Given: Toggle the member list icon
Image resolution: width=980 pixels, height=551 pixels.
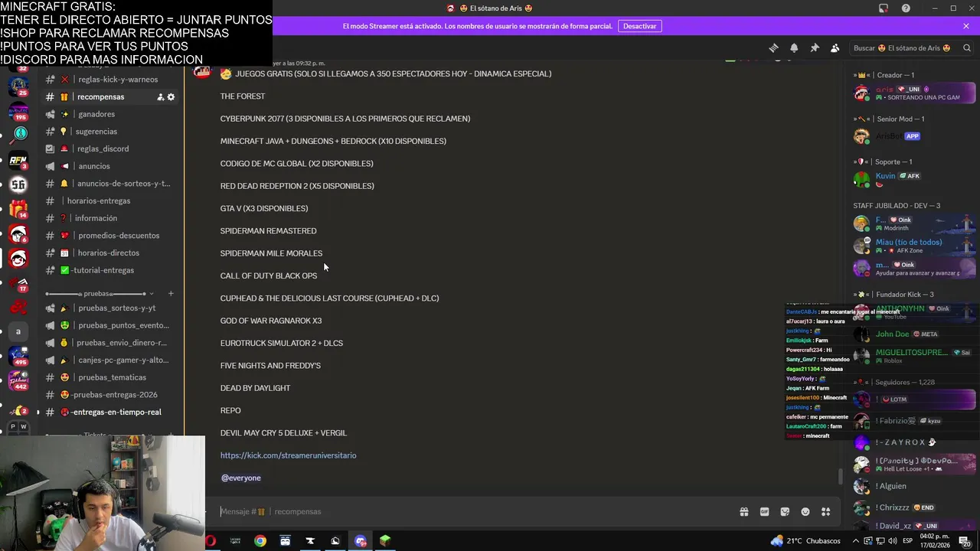Looking at the screenshot, I should click(x=835, y=48).
